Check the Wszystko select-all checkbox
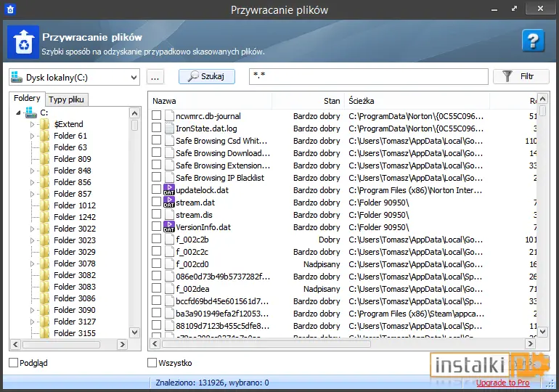This screenshot has height=392, width=559. click(152, 363)
